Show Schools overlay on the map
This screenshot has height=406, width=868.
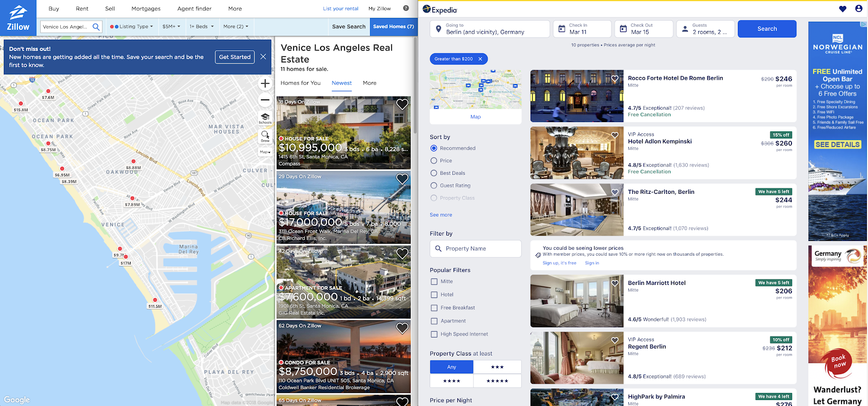265,118
